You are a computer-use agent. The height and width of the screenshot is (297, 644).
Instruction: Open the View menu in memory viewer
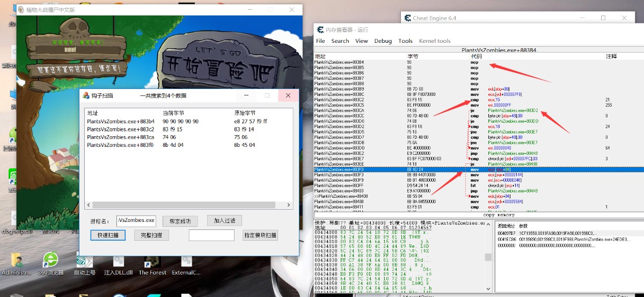362,41
